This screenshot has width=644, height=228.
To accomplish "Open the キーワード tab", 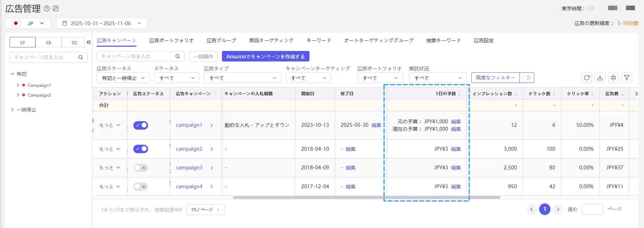I will 319,40.
